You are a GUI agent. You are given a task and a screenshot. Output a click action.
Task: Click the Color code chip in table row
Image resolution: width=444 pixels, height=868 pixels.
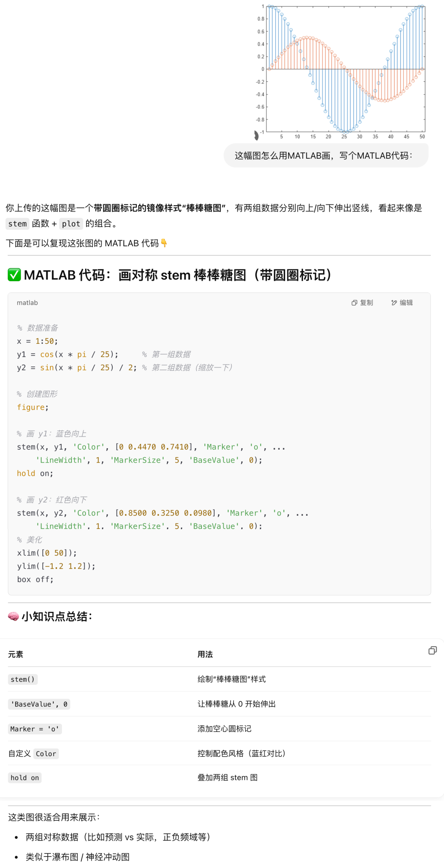coord(46,753)
